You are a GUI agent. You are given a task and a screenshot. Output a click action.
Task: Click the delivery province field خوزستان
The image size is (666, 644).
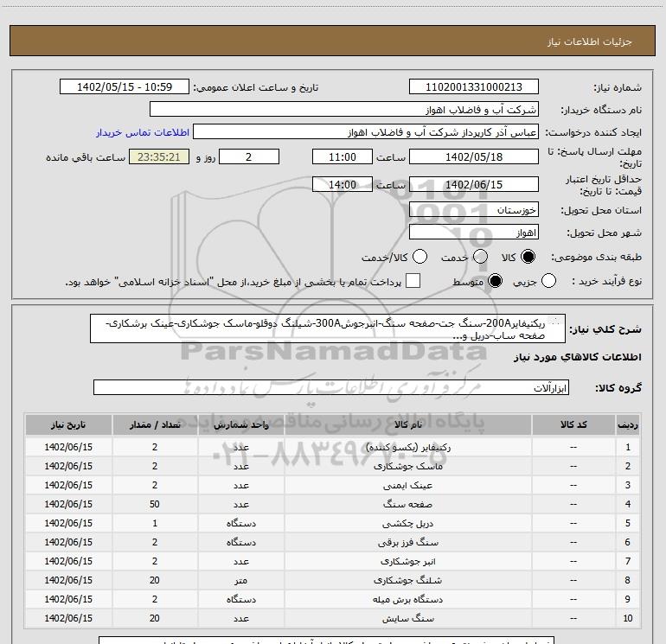point(474,209)
